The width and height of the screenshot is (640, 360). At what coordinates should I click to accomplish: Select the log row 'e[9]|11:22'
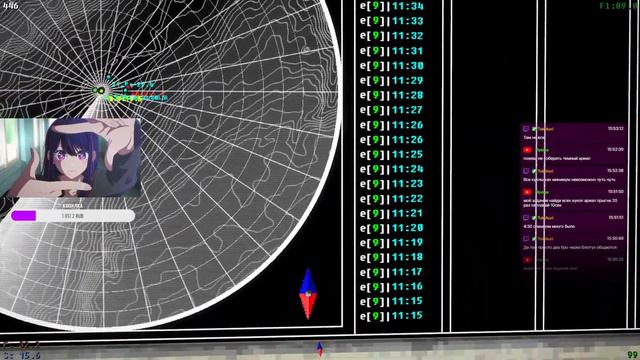click(x=391, y=198)
